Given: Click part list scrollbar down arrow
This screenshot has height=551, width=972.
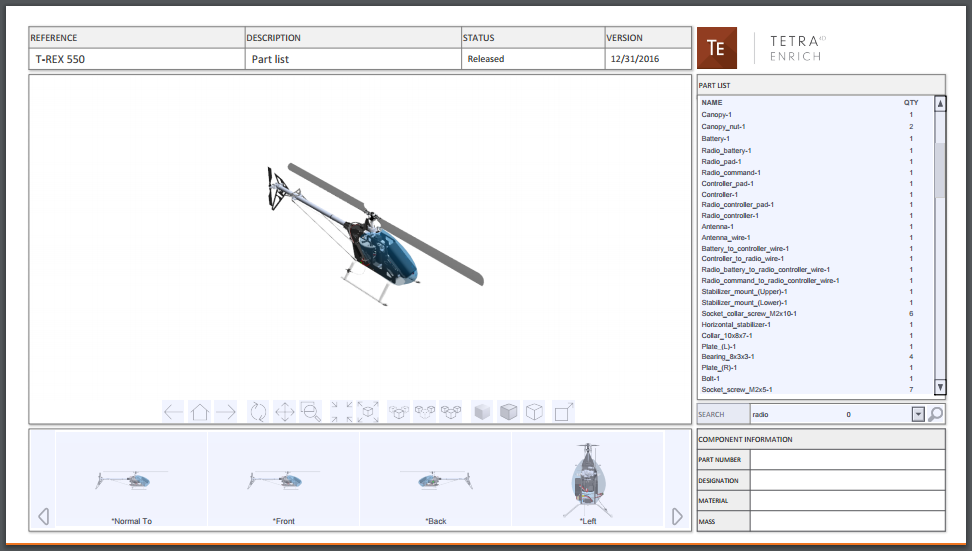Looking at the screenshot, I should coord(940,387).
